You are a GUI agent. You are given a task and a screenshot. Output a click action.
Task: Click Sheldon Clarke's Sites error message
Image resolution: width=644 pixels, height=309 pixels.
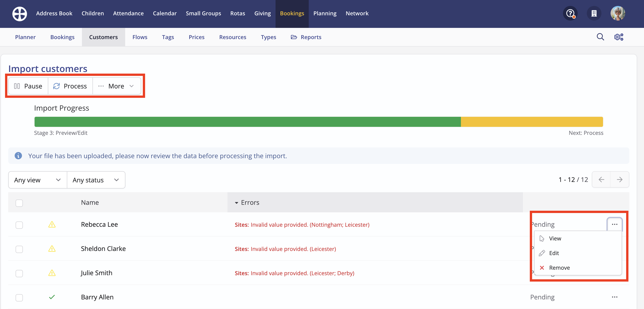coord(285,249)
